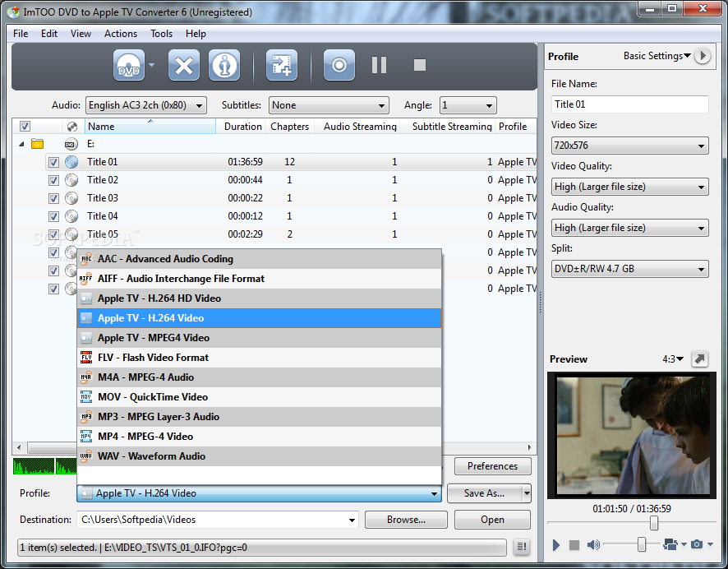Open the View menu
This screenshot has height=569, width=728.
[81, 34]
